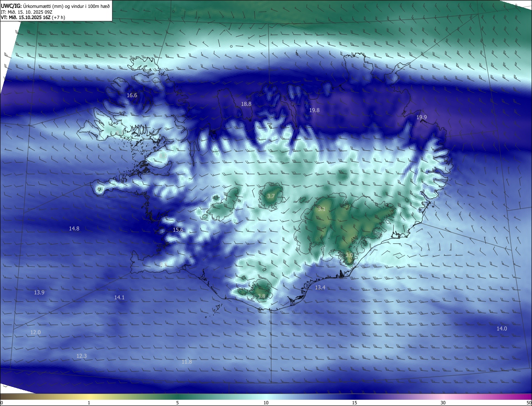
Task: Pick the 19.9 value in the northeast
Action: 421,118
